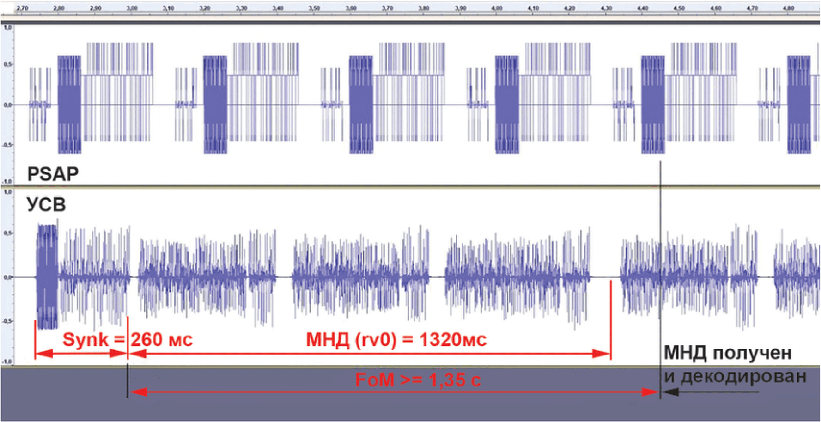Image resolution: width=821 pixels, height=422 pixels.
Task: Click the 2,70 mark on the time ruler
Action: click(x=24, y=6)
